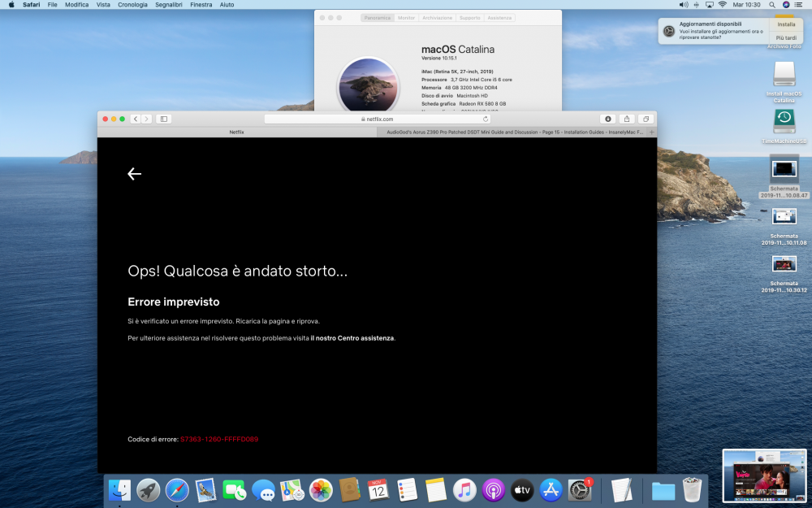
Task: Open Contacts in the Dock
Action: click(349, 489)
